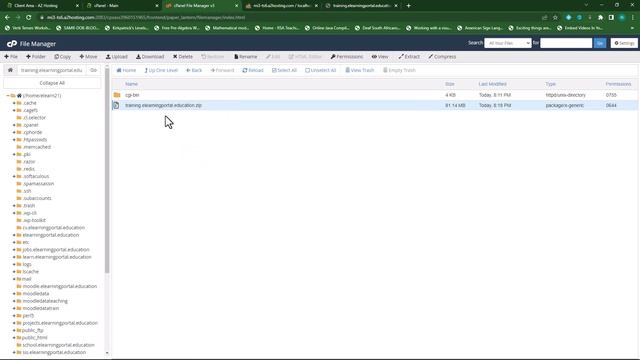Open a new browser tab
Image resolution: width=640 pixels, height=360 pixels.
coord(409,6)
